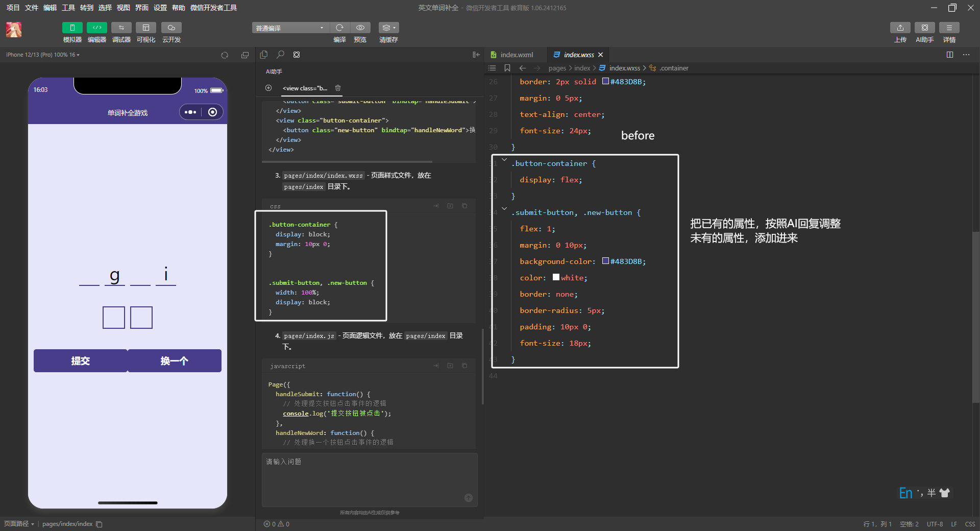Click the detach simulator window icon
This screenshot has height=531, width=980.
pos(245,55)
